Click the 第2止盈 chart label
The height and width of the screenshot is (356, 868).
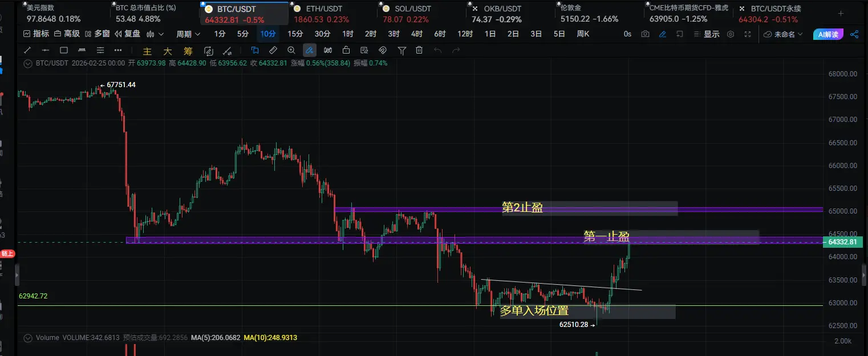522,207
